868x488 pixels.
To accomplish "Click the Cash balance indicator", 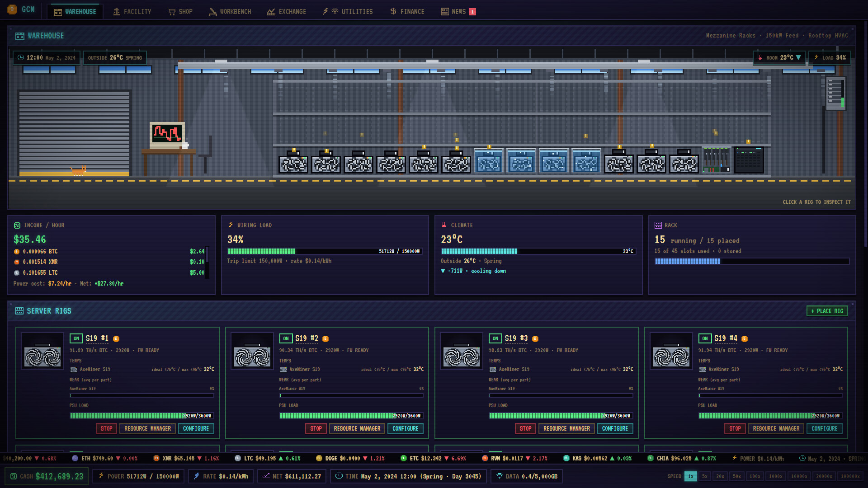I will (x=47, y=476).
